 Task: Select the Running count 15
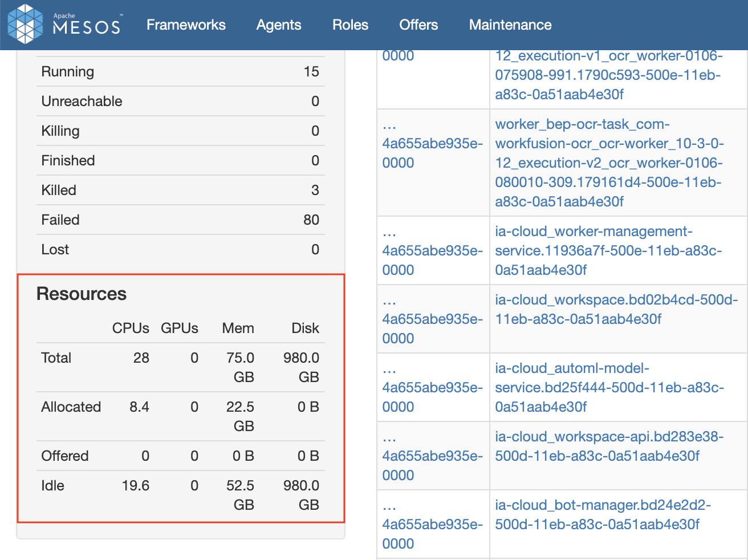pyautogui.click(x=311, y=71)
